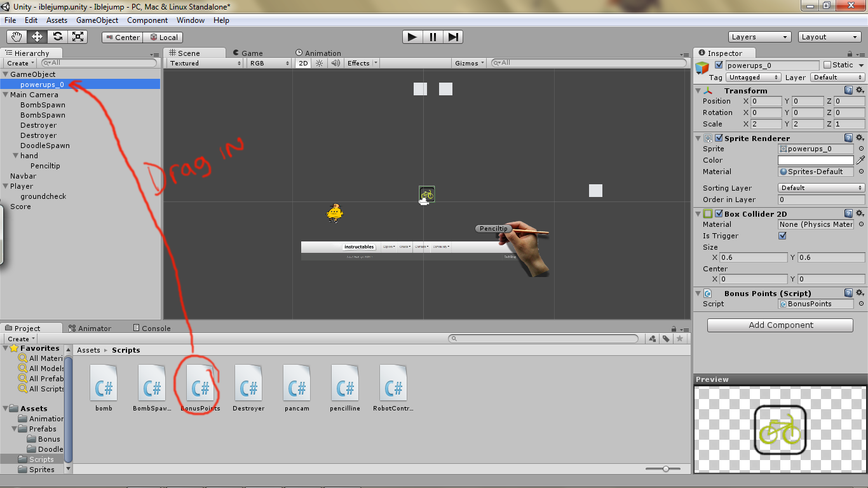The image size is (868, 488).
Task: Select the RobotContr... C# script asset
Action: point(393,388)
